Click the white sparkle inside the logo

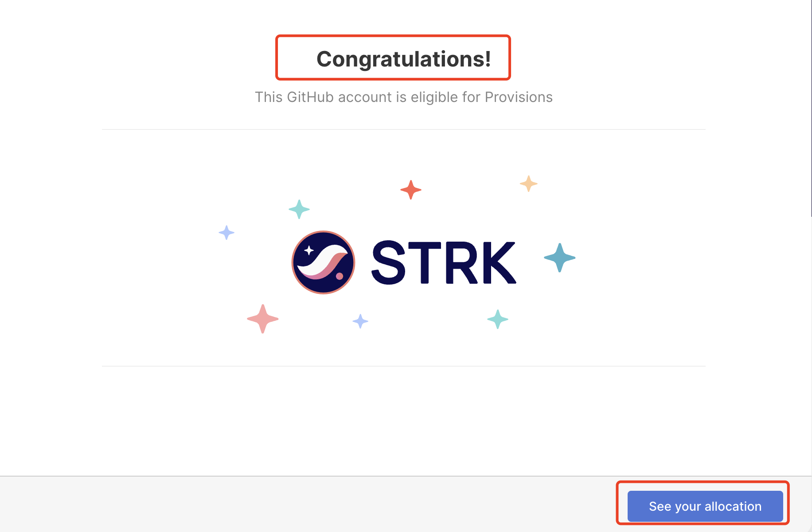(309, 250)
